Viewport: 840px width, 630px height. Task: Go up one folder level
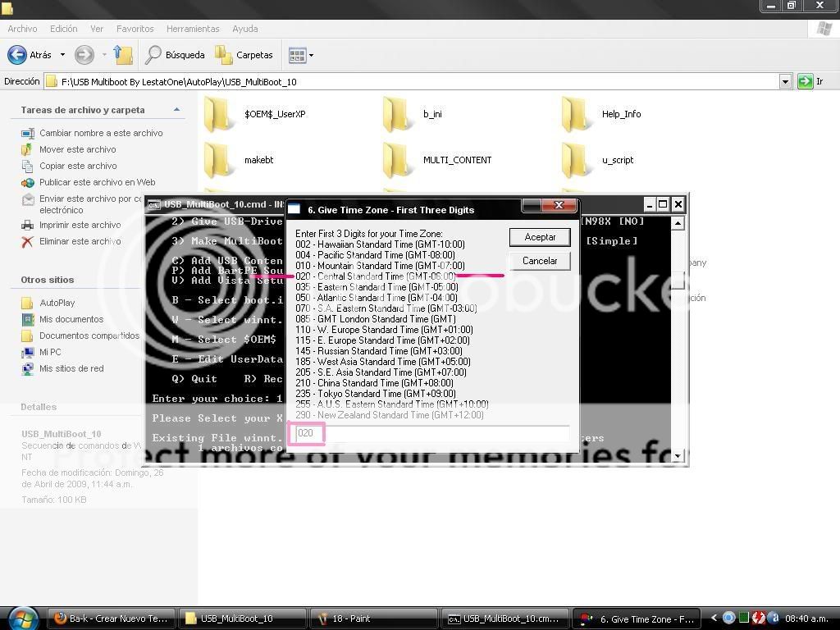pos(123,55)
